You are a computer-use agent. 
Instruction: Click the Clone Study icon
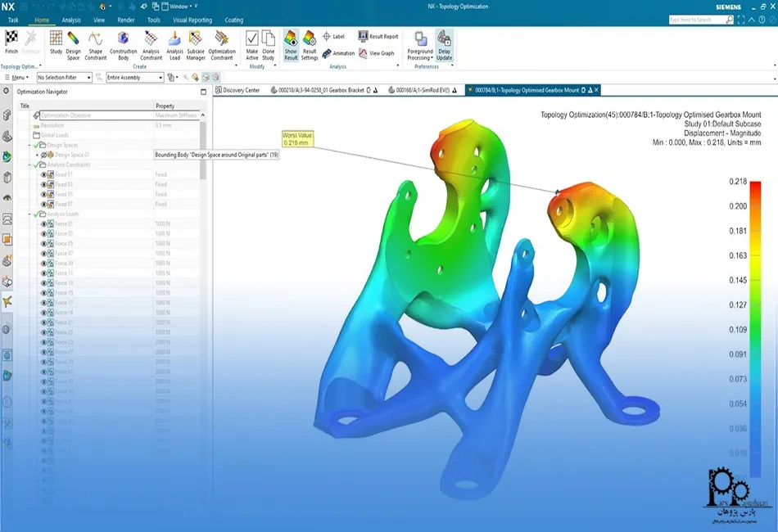[x=268, y=45]
